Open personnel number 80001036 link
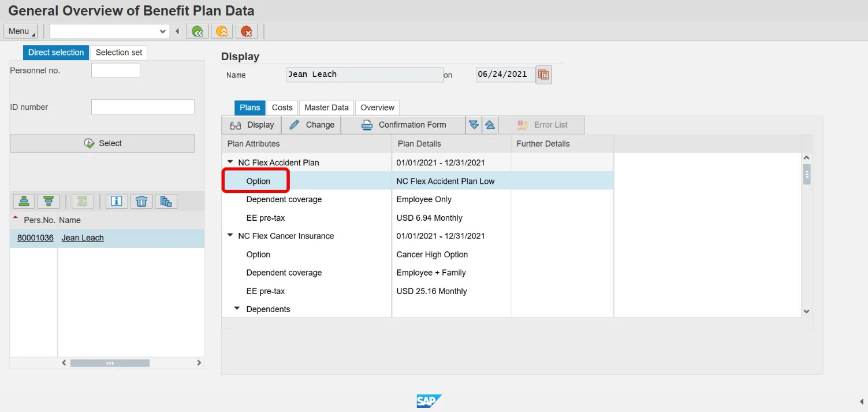Screen dimensions: 868x412 35,238
